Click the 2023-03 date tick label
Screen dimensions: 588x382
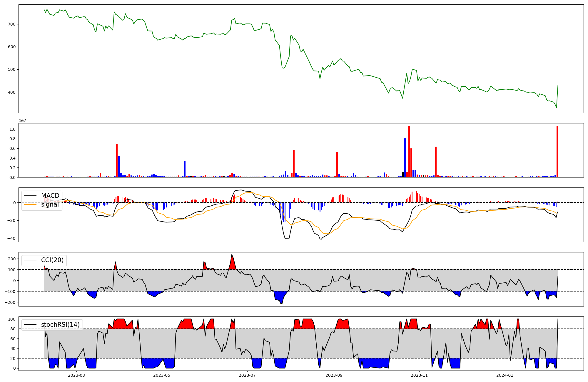click(76, 375)
